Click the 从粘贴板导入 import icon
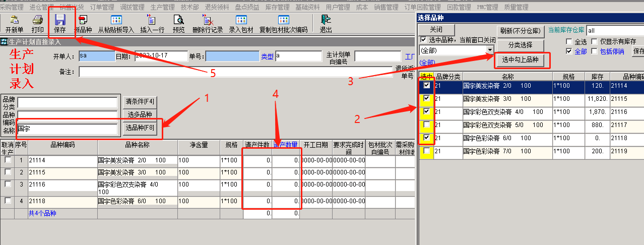The width and height of the screenshot is (644, 245). [x=116, y=24]
